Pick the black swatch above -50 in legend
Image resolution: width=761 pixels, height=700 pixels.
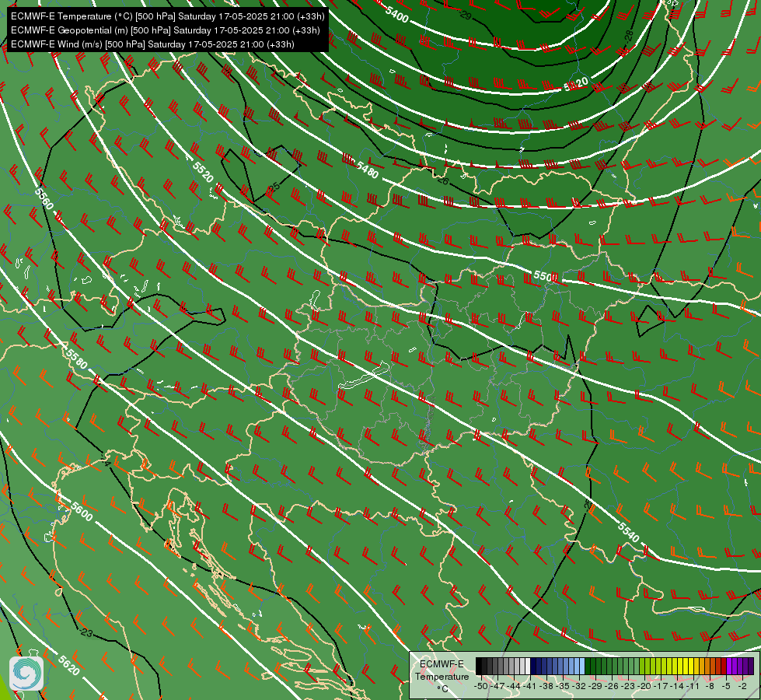(479, 666)
